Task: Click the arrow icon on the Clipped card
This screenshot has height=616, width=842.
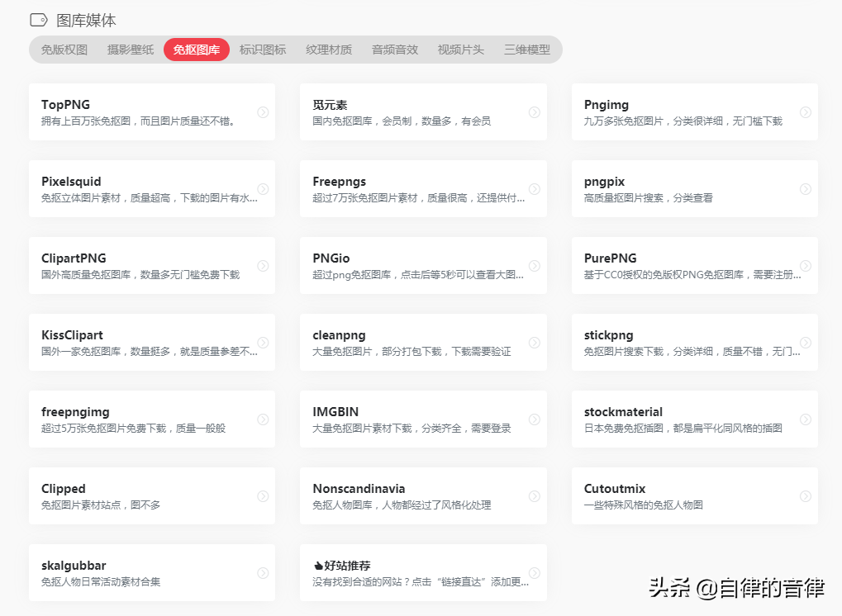Action: 263,496
